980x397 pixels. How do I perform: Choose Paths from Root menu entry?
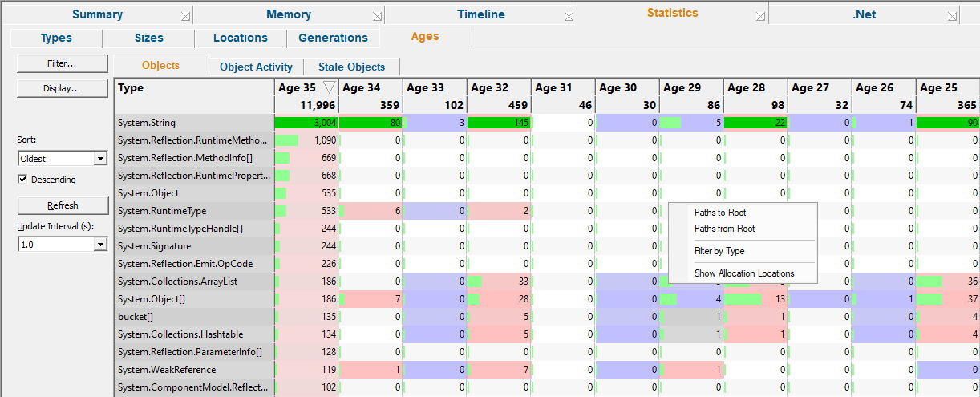tap(742, 229)
